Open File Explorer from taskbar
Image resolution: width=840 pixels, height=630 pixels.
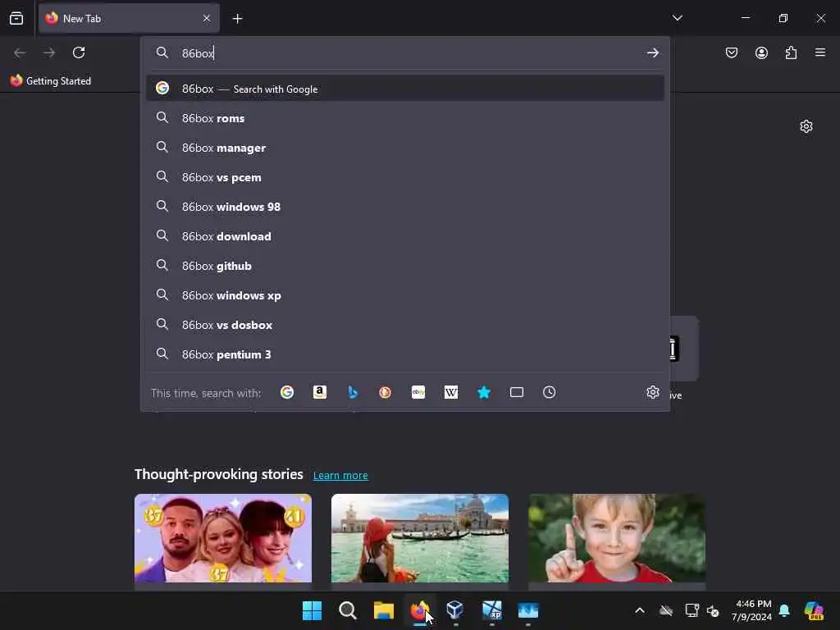[384, 610]
